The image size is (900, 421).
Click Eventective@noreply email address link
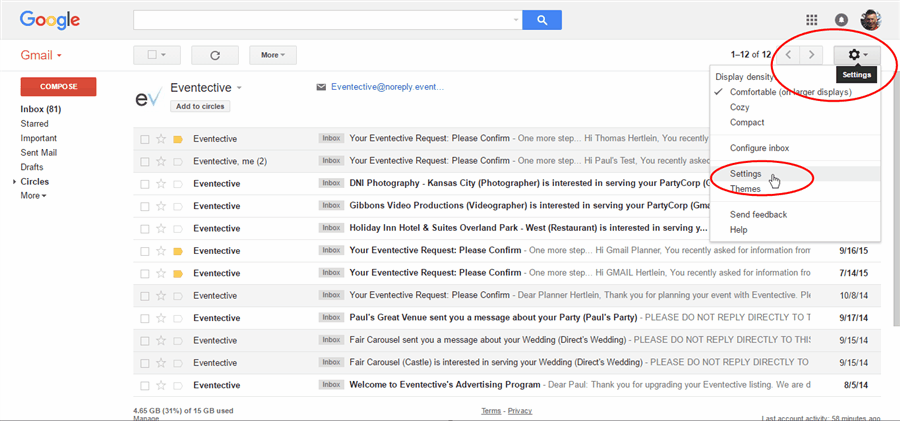point(387,87)
